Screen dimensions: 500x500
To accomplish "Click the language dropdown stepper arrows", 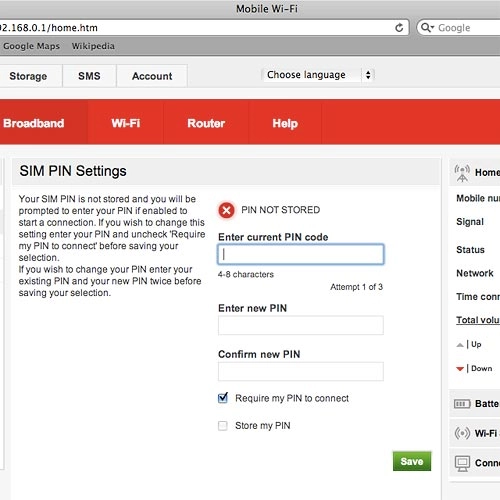I will point(368,75).
